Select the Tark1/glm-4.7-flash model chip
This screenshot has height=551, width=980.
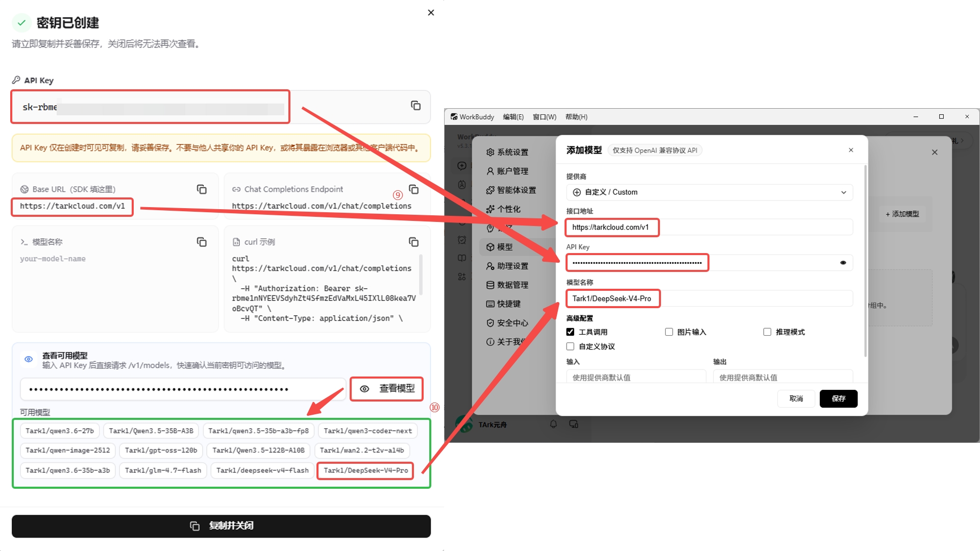tap(163, 470)
